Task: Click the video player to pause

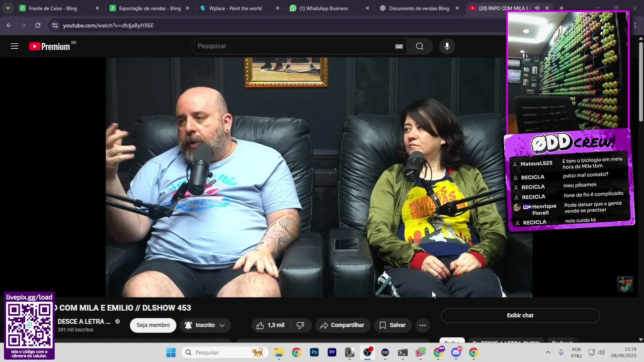Action: point(319,177)
